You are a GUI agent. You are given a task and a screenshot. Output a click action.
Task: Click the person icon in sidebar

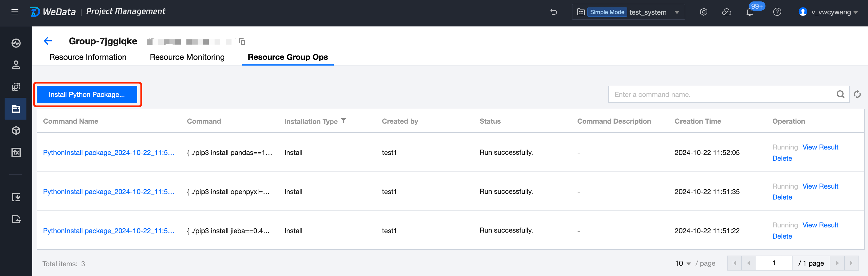(x=16, y=65)
